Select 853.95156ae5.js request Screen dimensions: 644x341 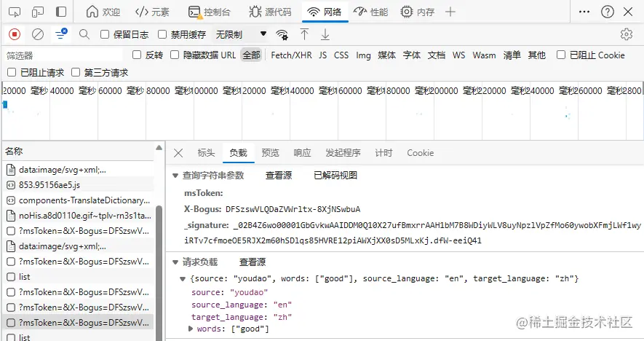coord(78,185)
